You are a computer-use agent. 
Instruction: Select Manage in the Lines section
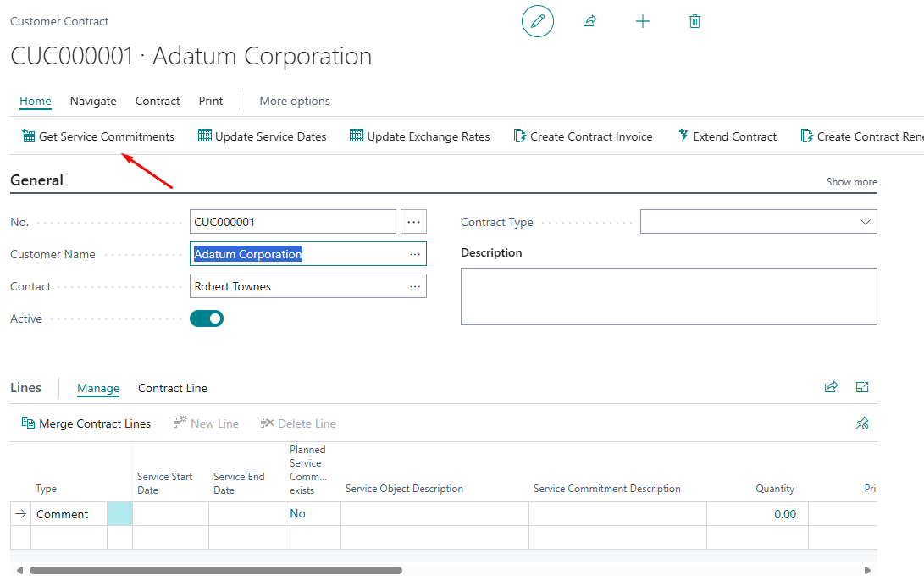click(x=98, y=388)
